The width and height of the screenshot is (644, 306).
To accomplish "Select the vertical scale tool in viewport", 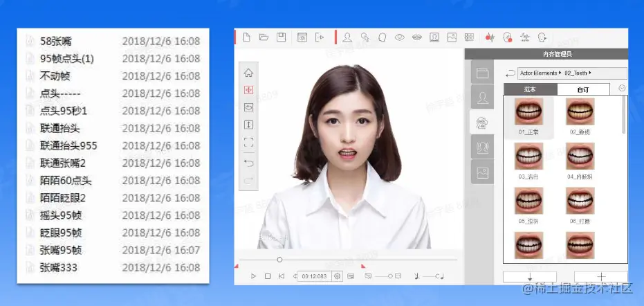I will click(248, 125).
